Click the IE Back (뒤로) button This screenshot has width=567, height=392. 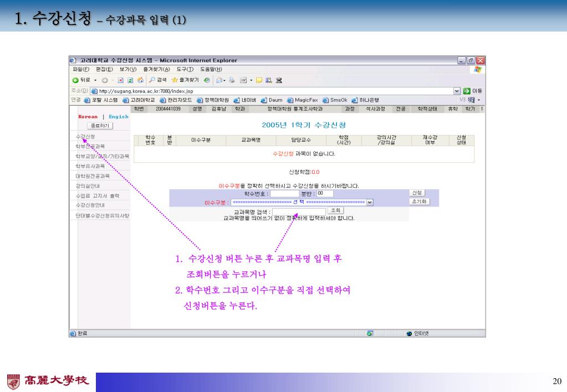[x=81, y=80]
